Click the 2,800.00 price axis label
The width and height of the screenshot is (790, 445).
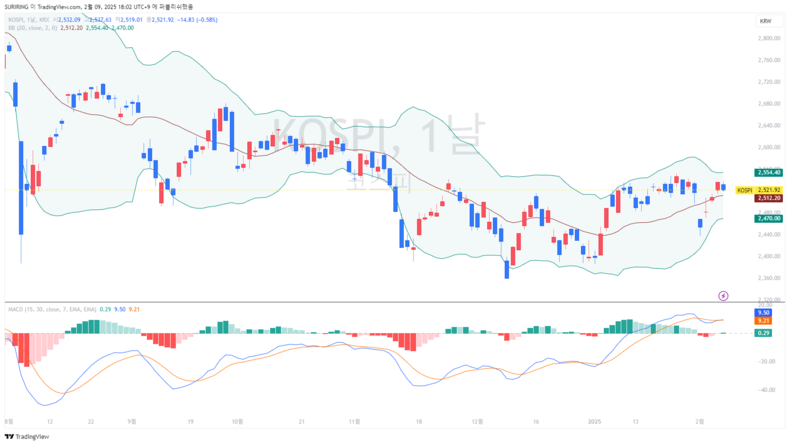(x=769, y=38)
